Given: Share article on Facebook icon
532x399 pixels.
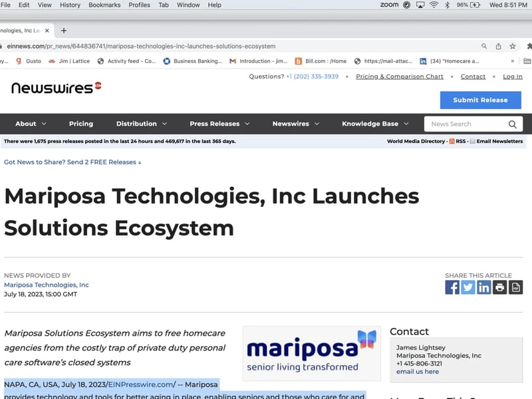Looking at the screenshot, I should tap(452, 287).
